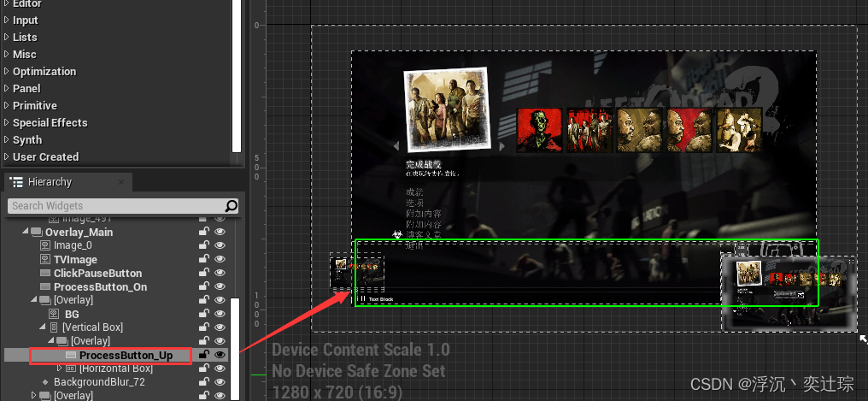The height and width of the screenshot is (401, 868).
Task: Collapse the Overlay_Main tree node
Action: click(26, 232)
